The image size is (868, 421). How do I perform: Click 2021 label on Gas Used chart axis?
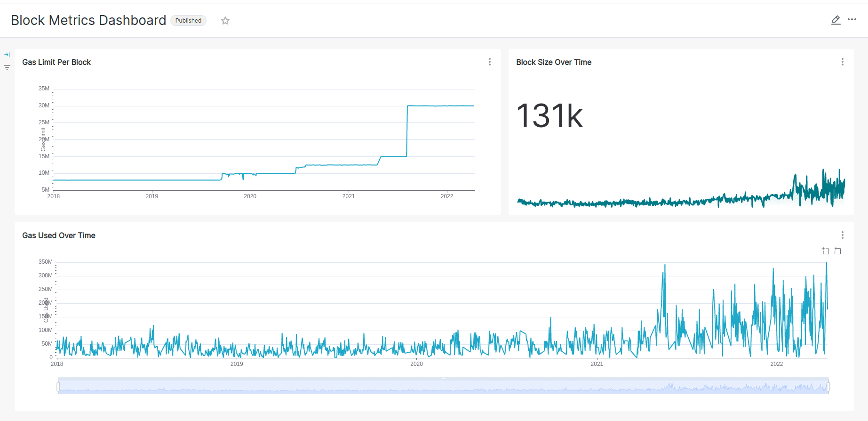597,364
